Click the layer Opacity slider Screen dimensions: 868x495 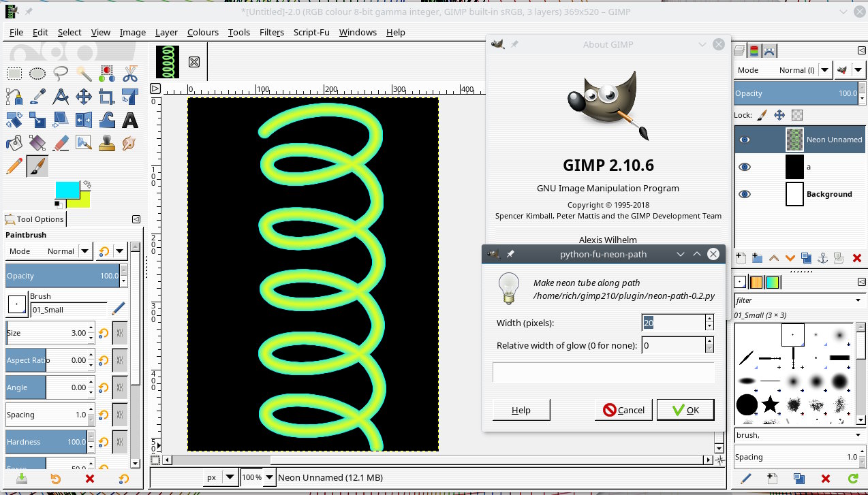795,93
